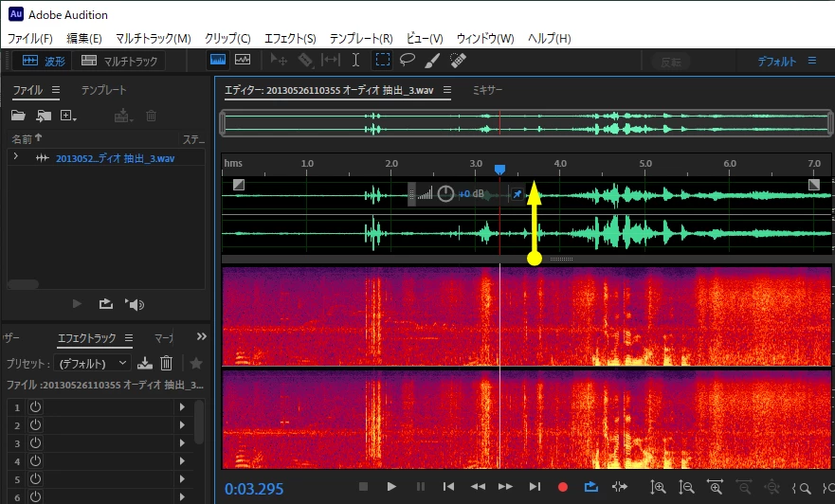Screen dimensions: 835x504
Task: Select the Move tool
Action: pyautogui.click(x=279, y=60)
